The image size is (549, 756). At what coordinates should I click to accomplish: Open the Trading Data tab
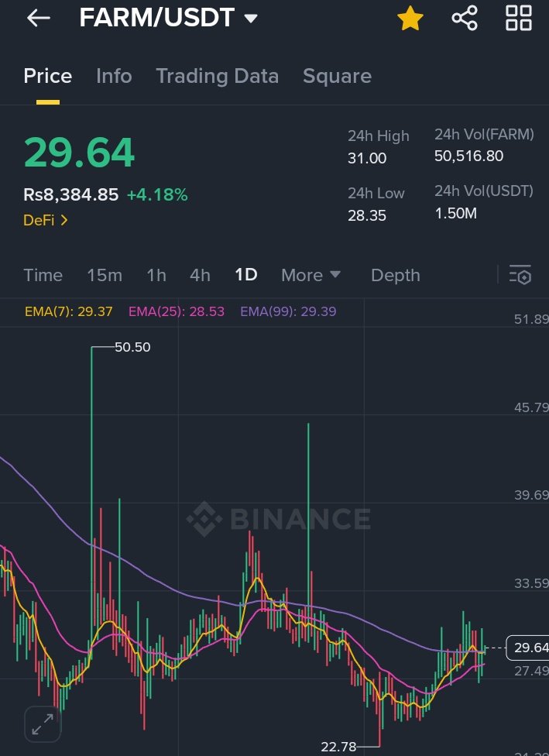pos(218,76)
